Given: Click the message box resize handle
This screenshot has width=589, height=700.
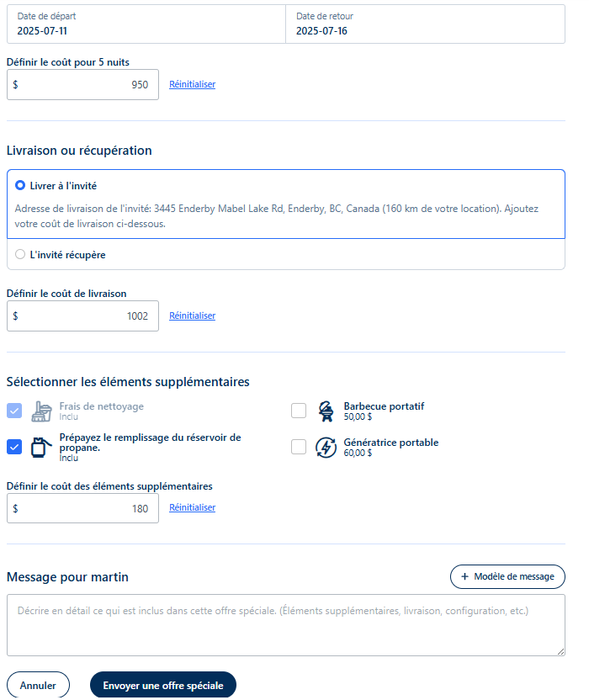Looking at the screenshot, I should pos(560,652).
